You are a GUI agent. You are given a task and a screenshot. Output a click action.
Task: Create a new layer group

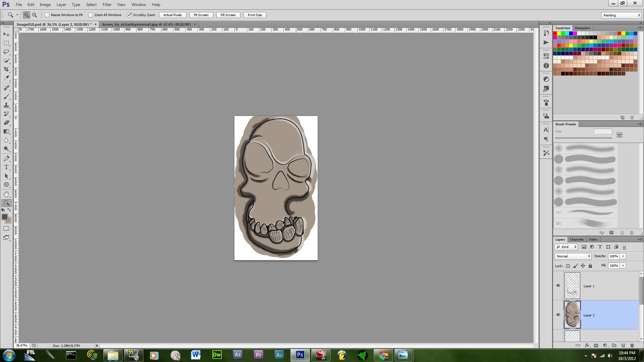tap(614, 345)
